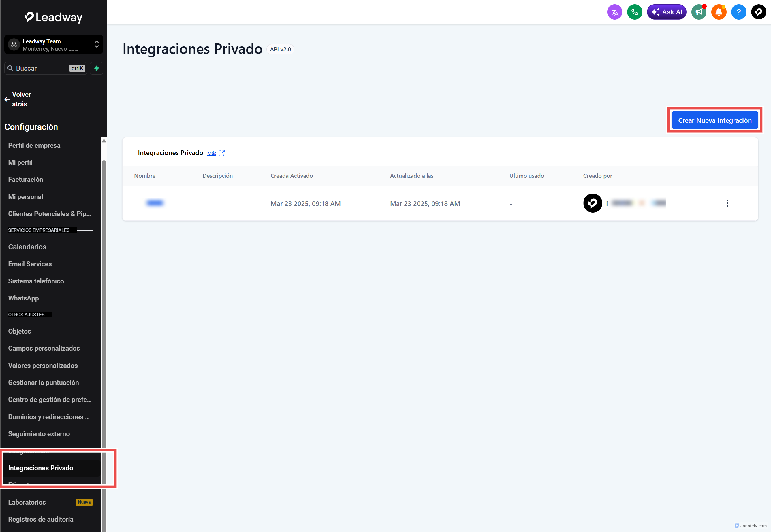
Task: Open announcements via the megaphone icon
Action: (x=699, y=12)
